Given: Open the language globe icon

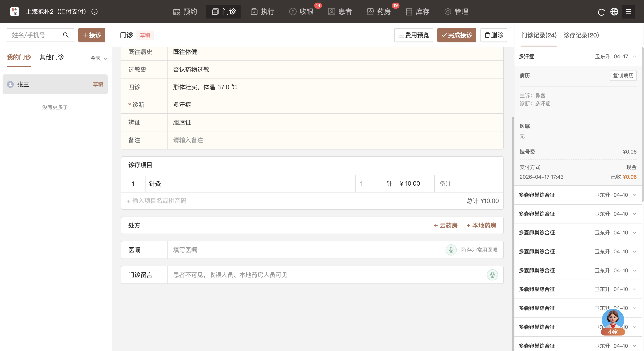Looking at the screenshot, I should pos(614,12).
